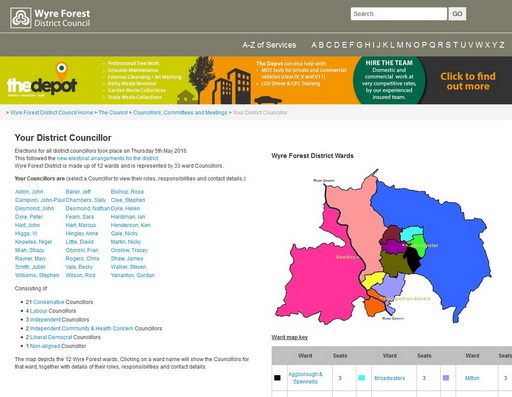Open councillor Aston, John profile

point(29,192)
